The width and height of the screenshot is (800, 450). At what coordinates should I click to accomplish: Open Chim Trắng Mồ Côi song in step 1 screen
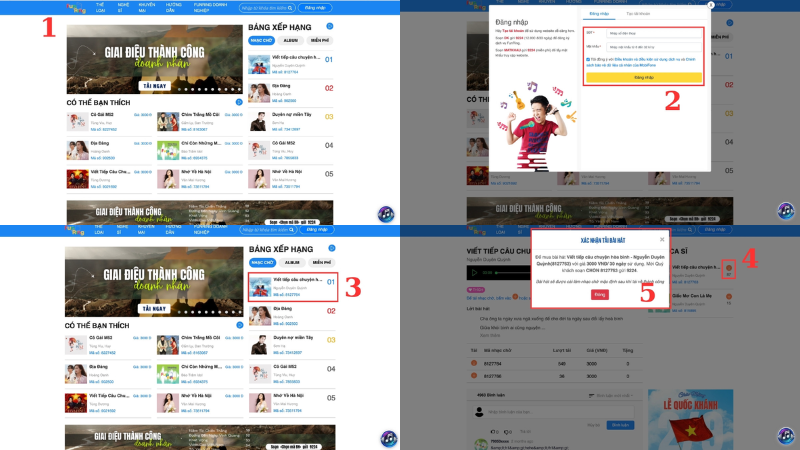click(x=200, y=121)
